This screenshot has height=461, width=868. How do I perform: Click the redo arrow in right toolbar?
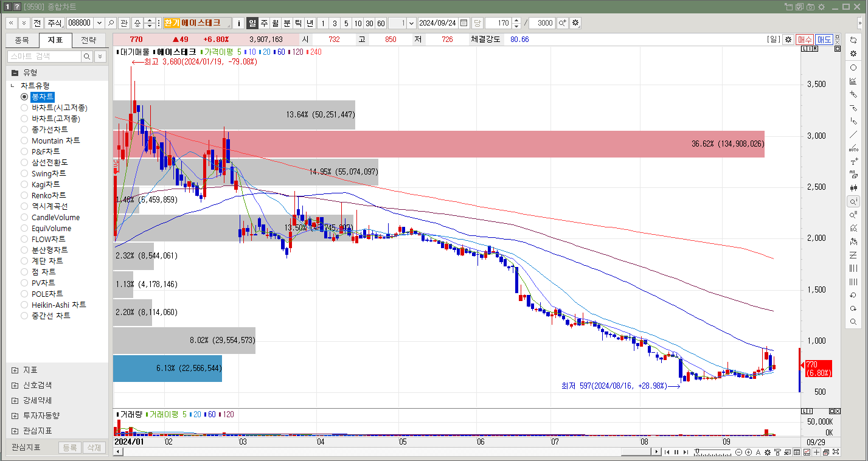pos(853,308)
